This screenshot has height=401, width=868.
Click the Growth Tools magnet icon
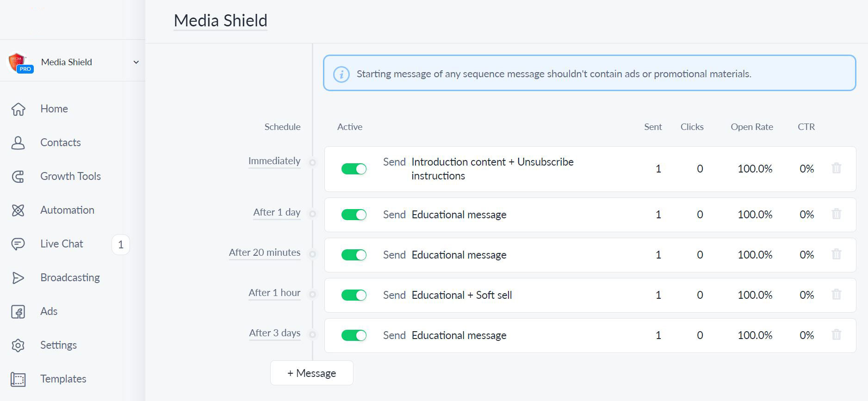click(18, 177)
